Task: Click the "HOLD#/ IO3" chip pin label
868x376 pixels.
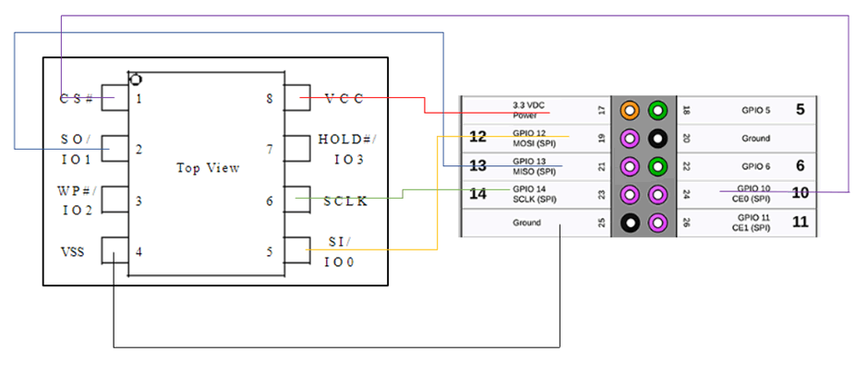Action: click(x=347, y=150)
